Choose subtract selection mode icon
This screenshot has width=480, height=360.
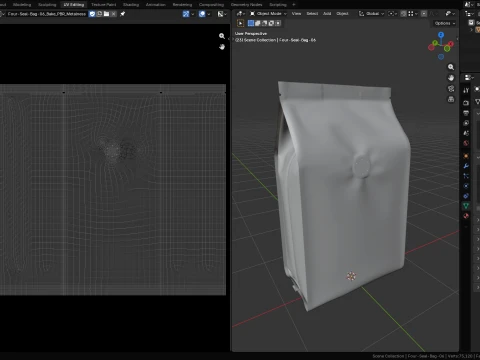click(264, 23)
